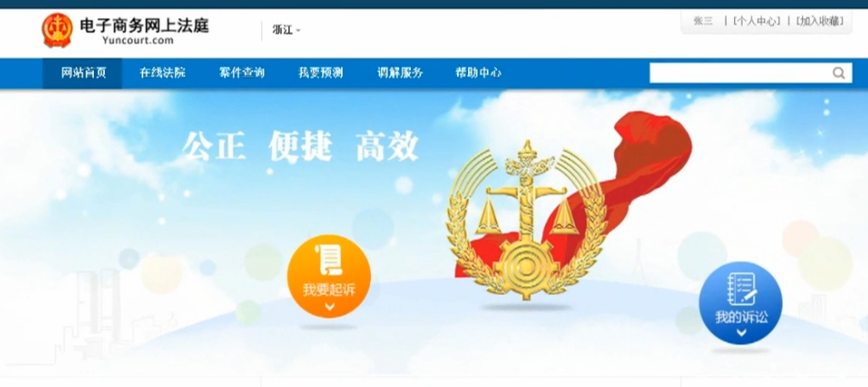Click the search magnifier icon
Image resolution: width=868 pixels, height=387 pixels.
pos(839,73)
